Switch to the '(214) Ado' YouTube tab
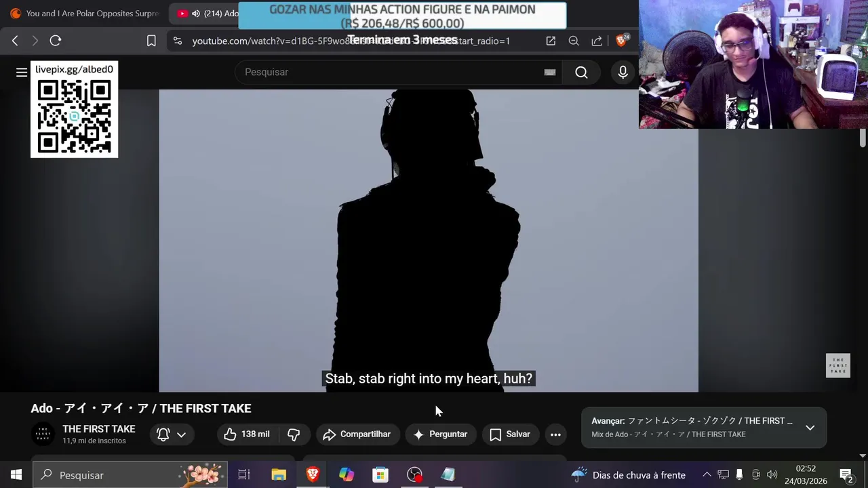Viewport: 868px width, 488px height. [209, 14]
